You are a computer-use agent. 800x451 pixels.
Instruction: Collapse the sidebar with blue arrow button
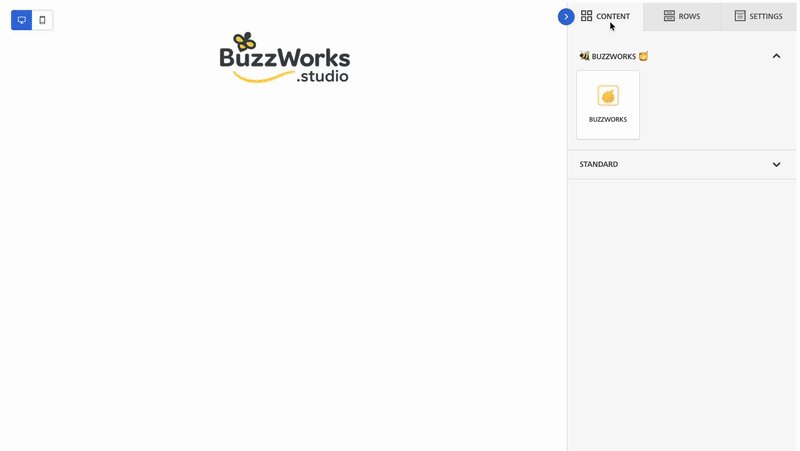tap(566, 17)
